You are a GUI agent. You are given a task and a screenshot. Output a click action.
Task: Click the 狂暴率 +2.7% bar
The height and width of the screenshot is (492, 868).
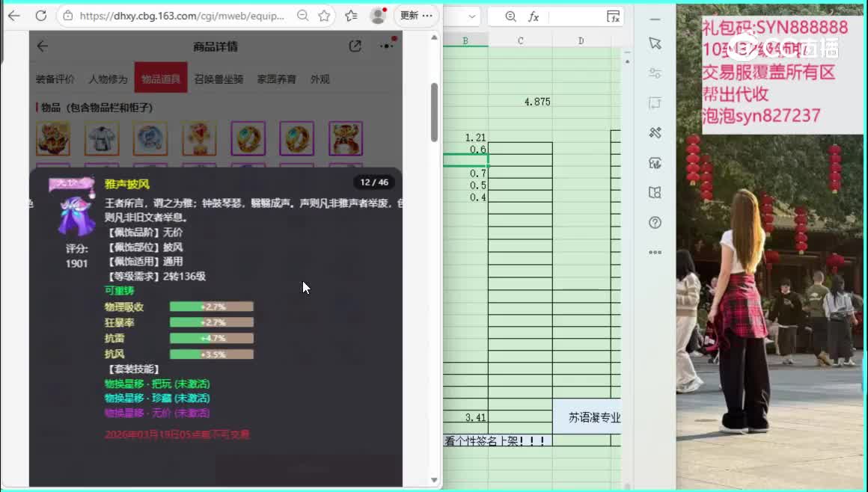212,322
